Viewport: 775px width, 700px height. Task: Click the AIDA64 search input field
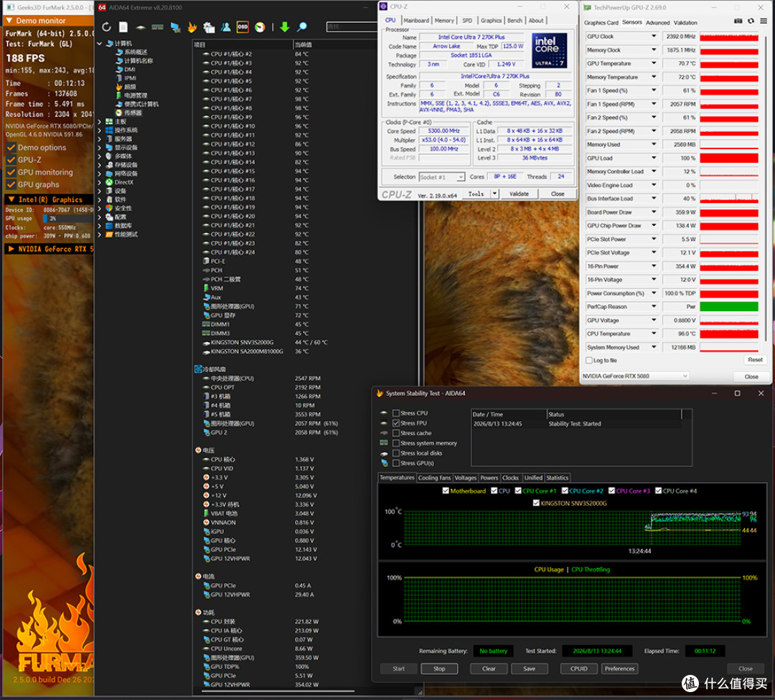click(352, 27)
